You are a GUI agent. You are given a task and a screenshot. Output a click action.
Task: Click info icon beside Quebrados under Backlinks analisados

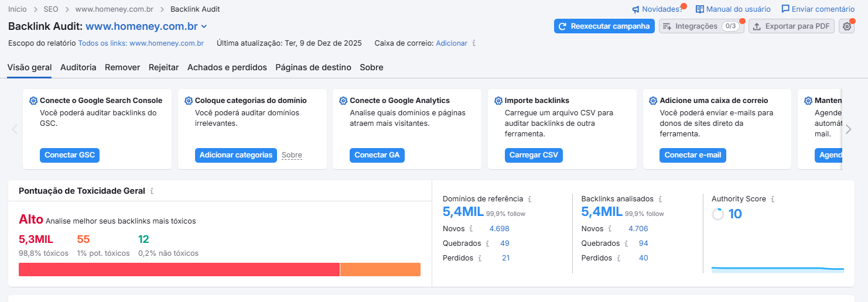pos(626,243)
